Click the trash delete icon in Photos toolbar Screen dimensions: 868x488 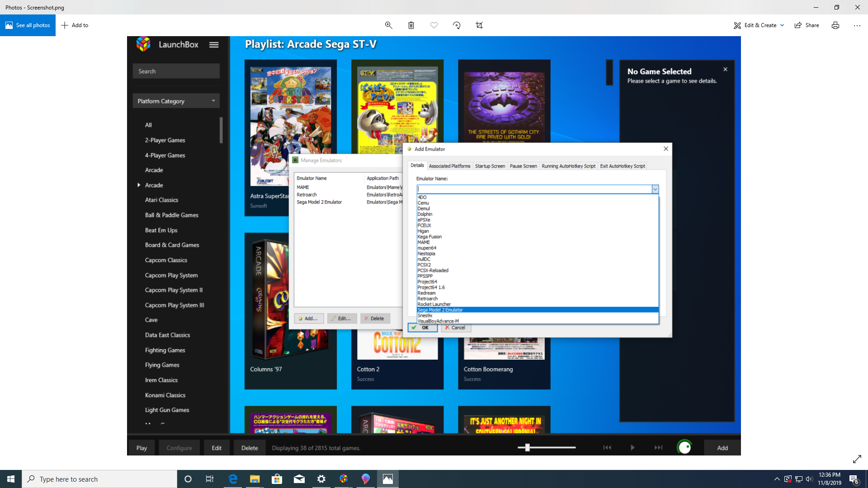click(411, 25)
